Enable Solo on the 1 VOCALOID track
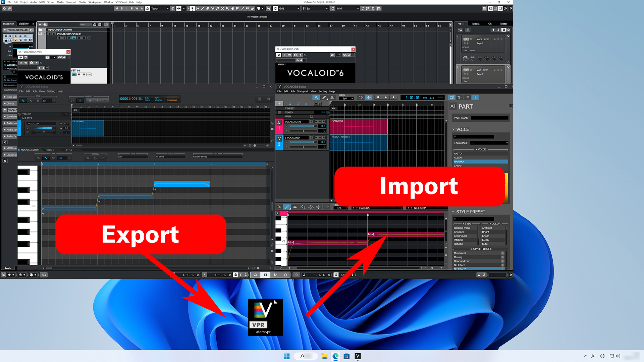The image size is (644, 362). (x=320, y=138)
